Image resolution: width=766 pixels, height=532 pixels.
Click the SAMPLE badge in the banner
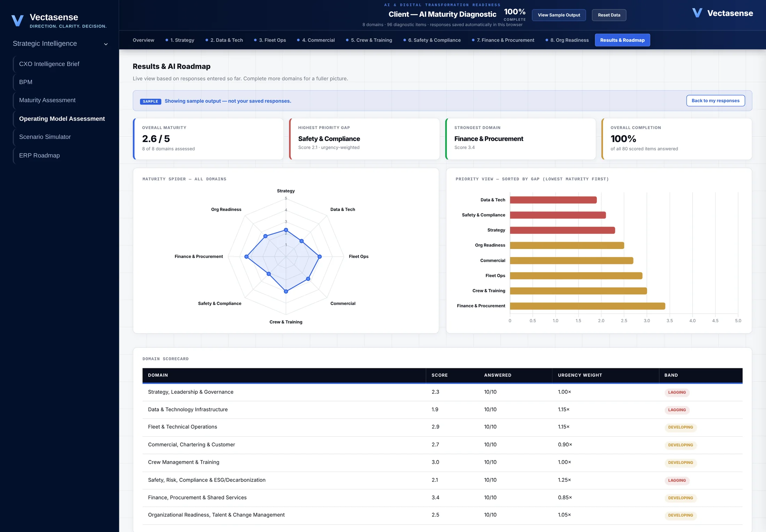[150, 101]
